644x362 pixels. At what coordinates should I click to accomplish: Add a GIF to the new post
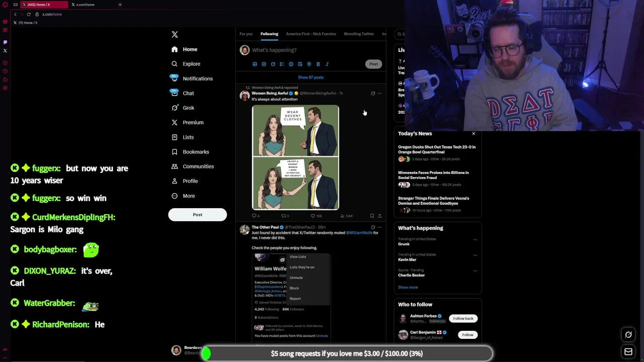tap(264, 64)
